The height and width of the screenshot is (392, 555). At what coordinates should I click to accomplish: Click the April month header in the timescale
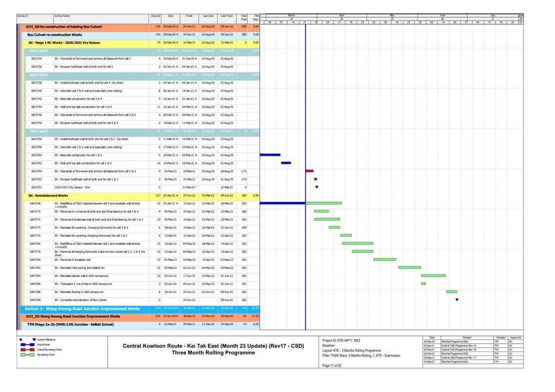pos(342,16)
